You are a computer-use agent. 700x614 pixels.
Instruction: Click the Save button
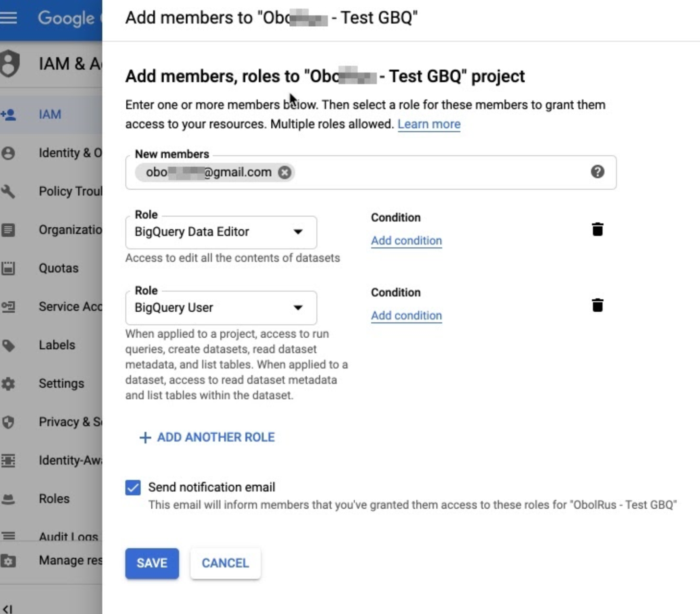[152, 563]
